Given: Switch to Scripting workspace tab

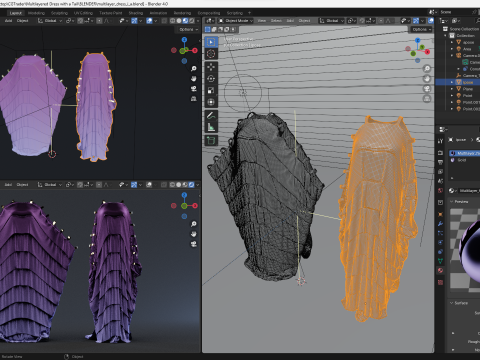Looking at the screenshot, I should pyautogui.click(x=235, y=13).
